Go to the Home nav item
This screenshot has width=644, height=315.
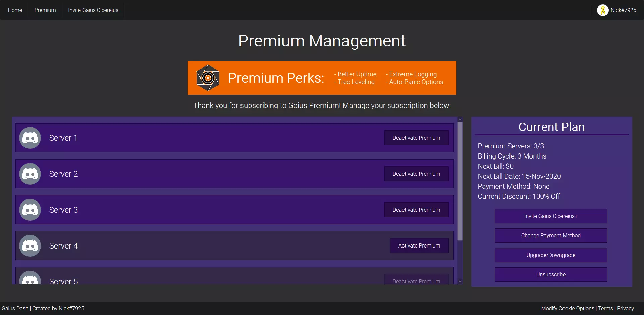pyautogui.click(x=15, y=10)
